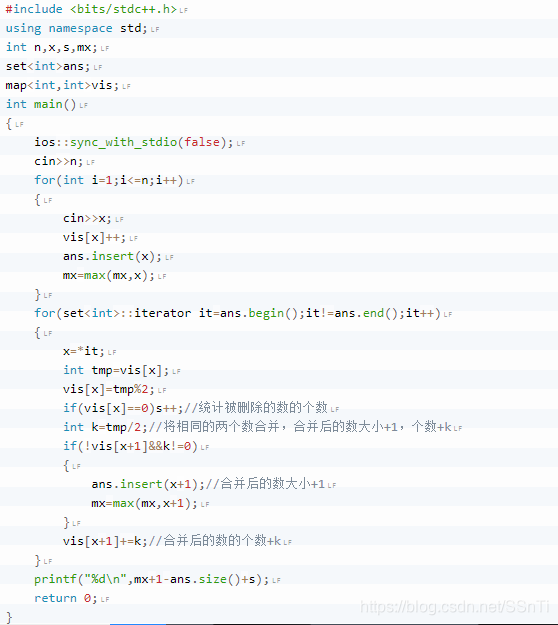The height and width of the screenshot is (625, 558).
Task: Click the set iterator for loop line
Action: point(237,313)
